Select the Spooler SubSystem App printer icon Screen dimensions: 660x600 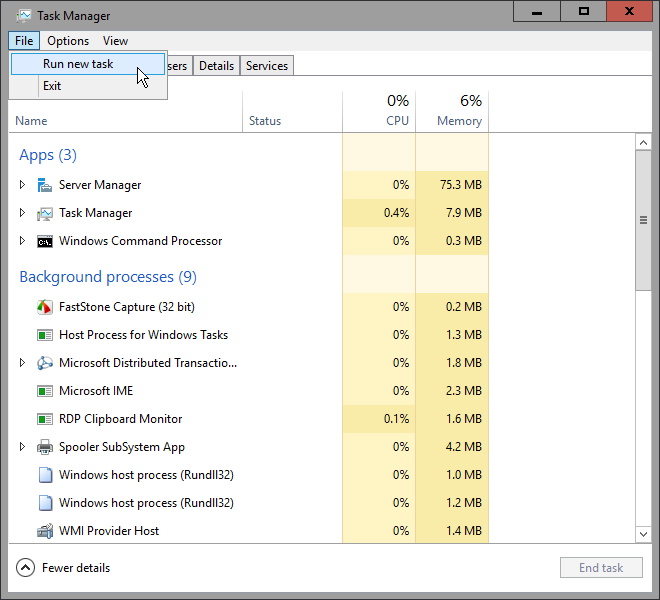coord(45,447)
